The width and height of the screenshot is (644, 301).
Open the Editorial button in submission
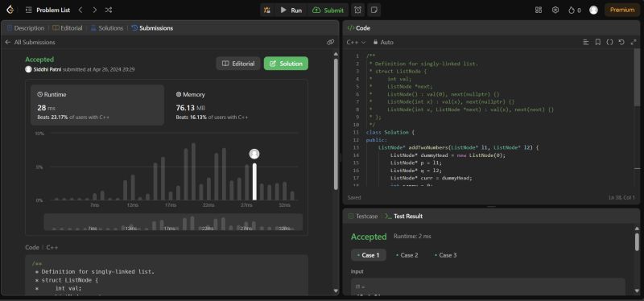[x=238, y=64]
